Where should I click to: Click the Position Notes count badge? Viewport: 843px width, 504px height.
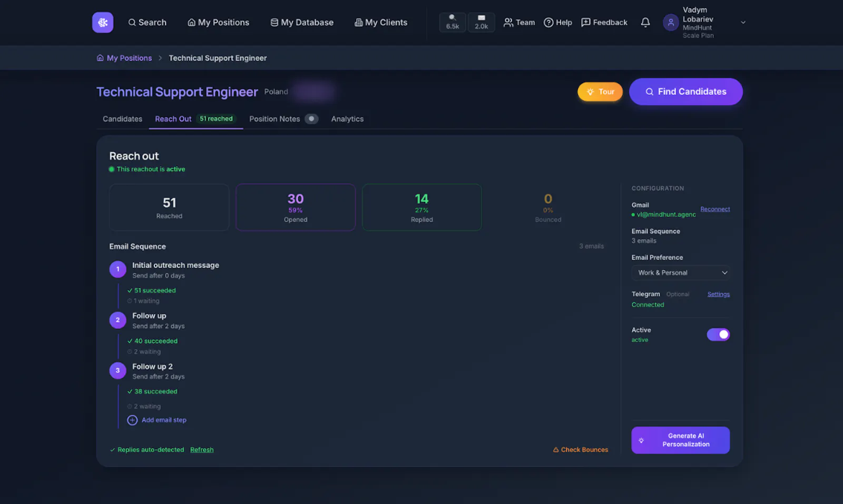(311, 119)
